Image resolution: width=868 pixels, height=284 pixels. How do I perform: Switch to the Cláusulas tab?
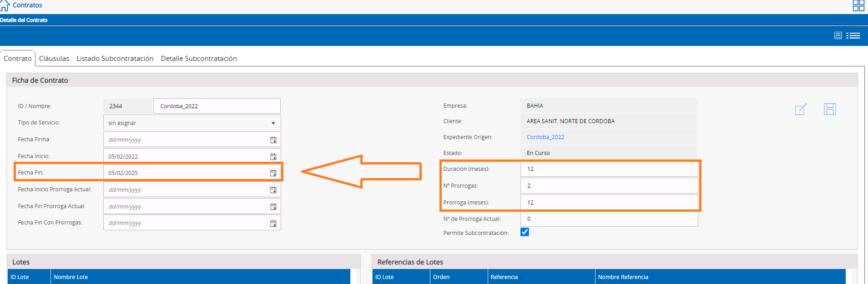(x=54, y=59)
